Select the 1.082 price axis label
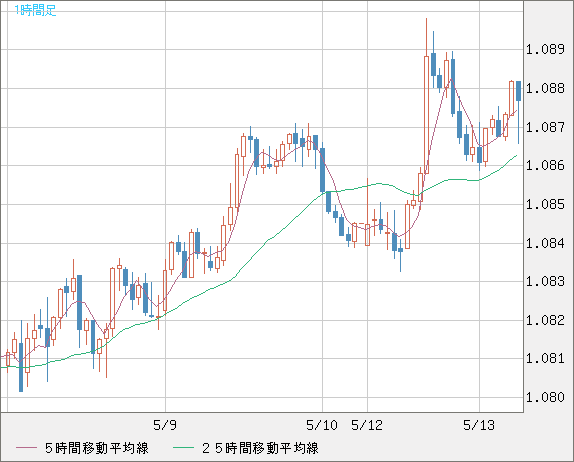 [545, 320]
